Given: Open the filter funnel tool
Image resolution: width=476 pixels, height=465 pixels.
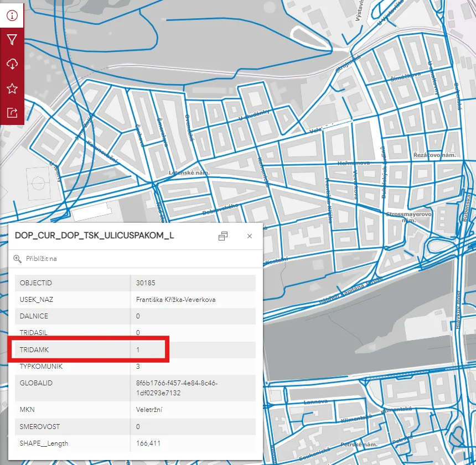Looking at the screenshot, I should (x=12, y=39).
